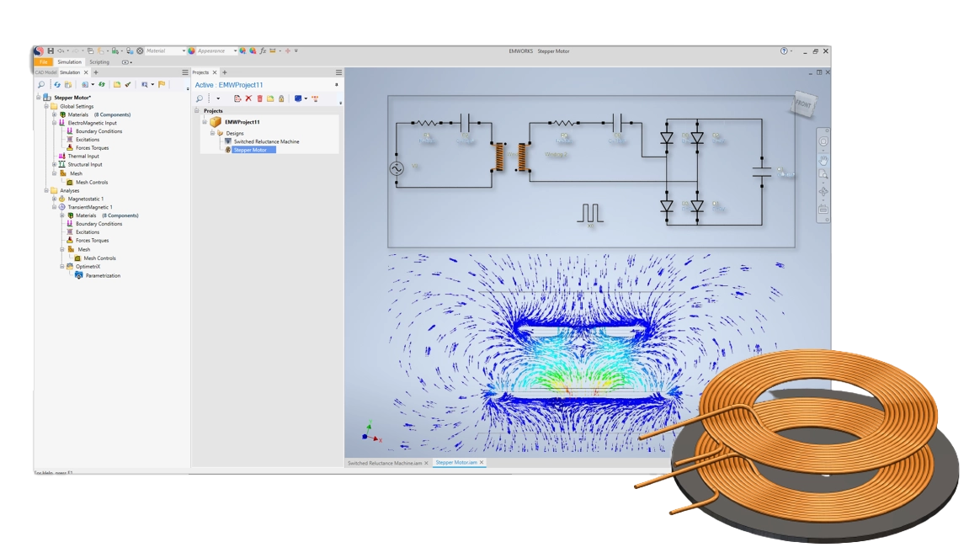
Task: Collapse the Global Settings folder
Action: (x=46, y=107)
